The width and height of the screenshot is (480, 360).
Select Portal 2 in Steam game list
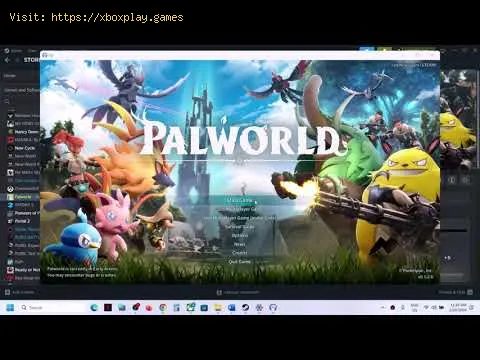22,221
